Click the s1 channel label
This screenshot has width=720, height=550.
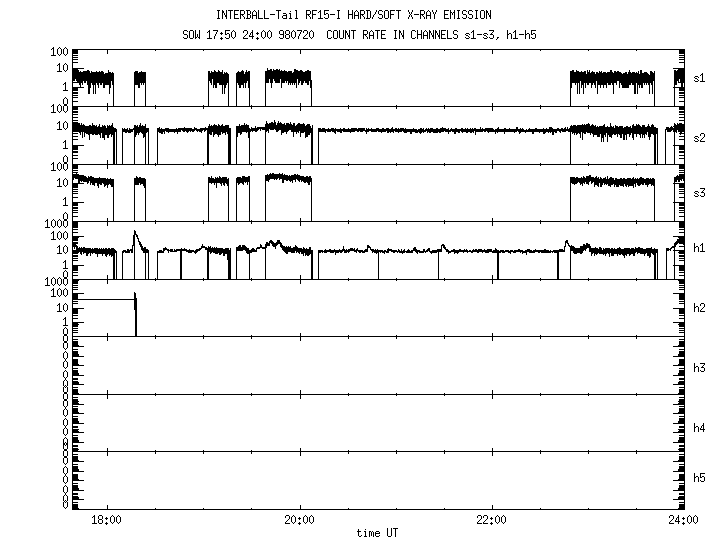point(700,77)
